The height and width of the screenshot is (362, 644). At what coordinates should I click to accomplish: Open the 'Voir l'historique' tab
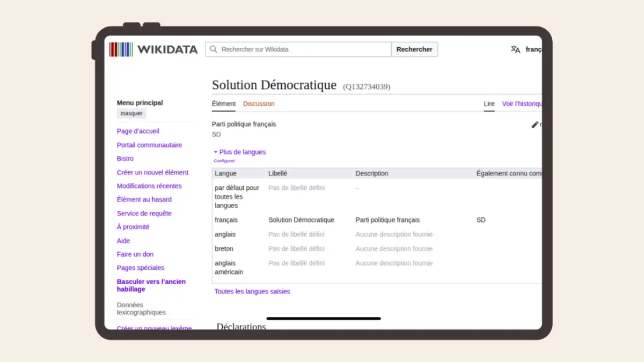coord(522,104)
